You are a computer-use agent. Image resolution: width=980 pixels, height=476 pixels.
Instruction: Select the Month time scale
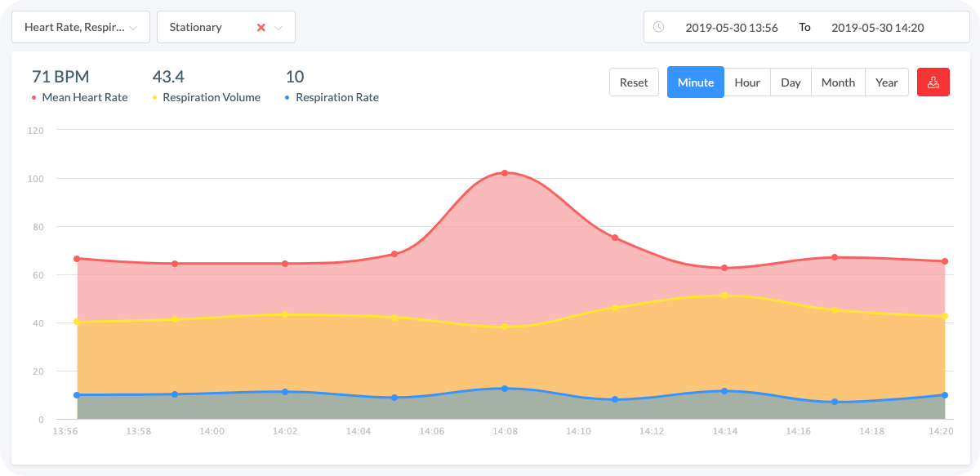tap(838, 82)
